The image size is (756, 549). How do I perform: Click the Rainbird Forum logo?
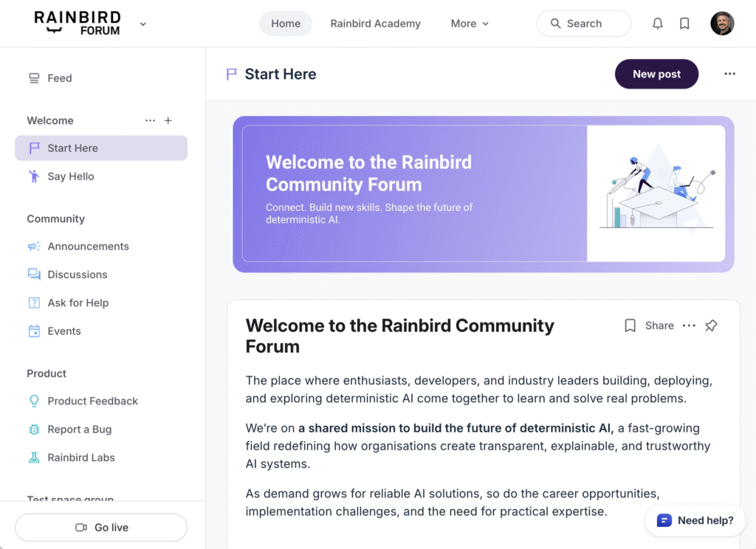(78, 23)
